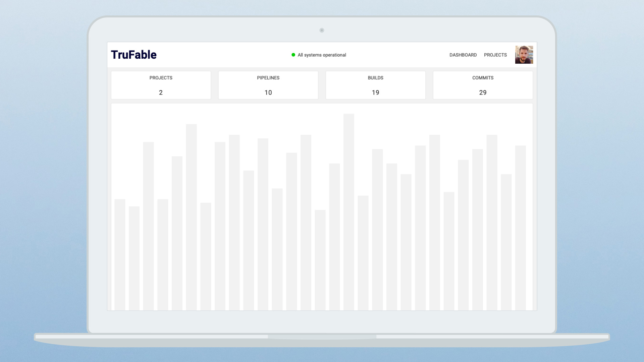644x362 pixels.
Task: Select the BUILDS stat card
Action: click(376, 85)
